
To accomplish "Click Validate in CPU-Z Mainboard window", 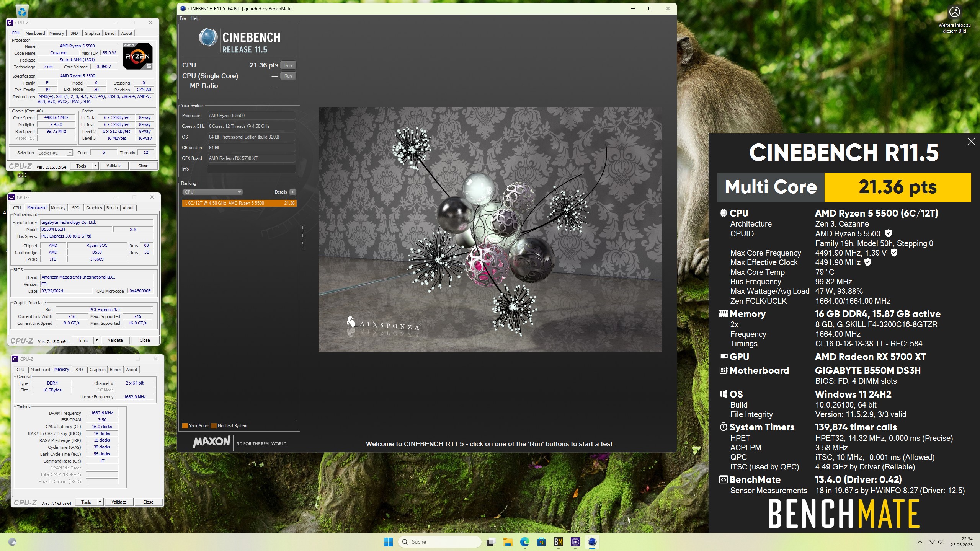I will [x=115, y=340].
